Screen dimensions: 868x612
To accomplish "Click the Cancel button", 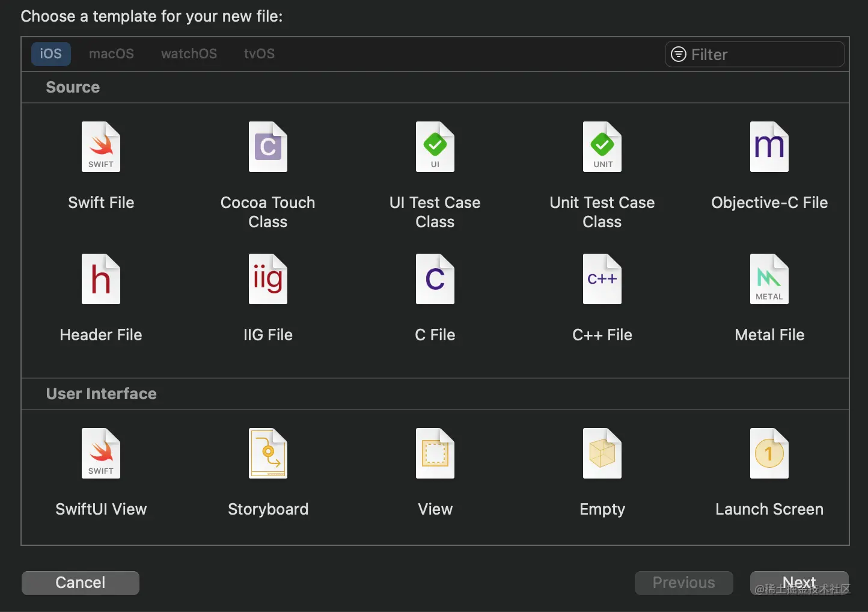I will tap(81, 583).
